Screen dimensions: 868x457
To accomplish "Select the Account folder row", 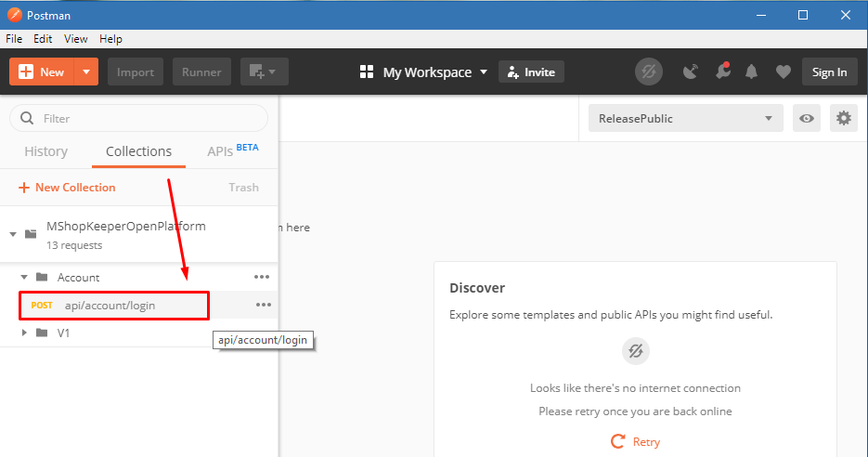I will point(138,277).
